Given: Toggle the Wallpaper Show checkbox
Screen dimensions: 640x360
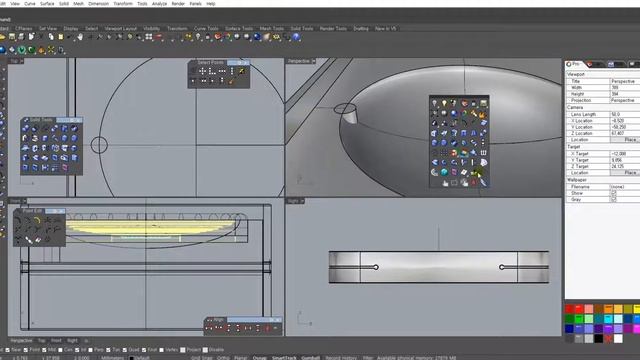Looking at the screenshot, I should 613,193.
